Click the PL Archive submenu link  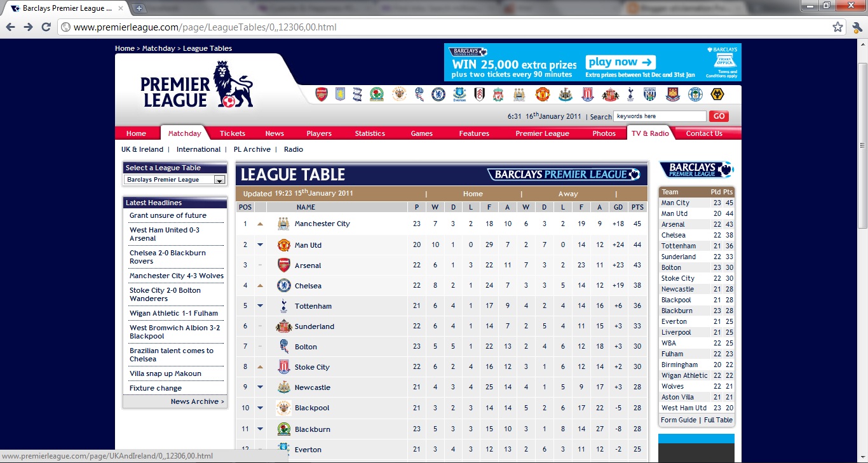[x=252, y=149]
